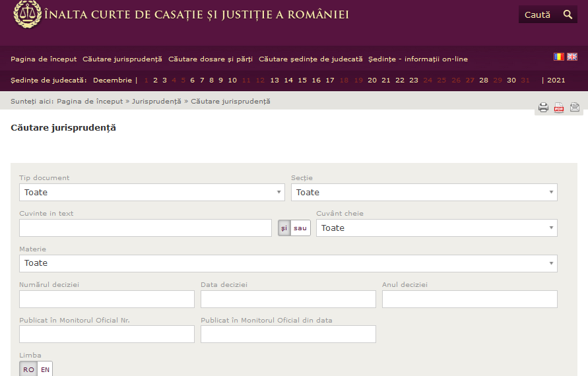Select day 9 in sessions calendar
This screenshot has height=376, width=588.
coord(221,80)
